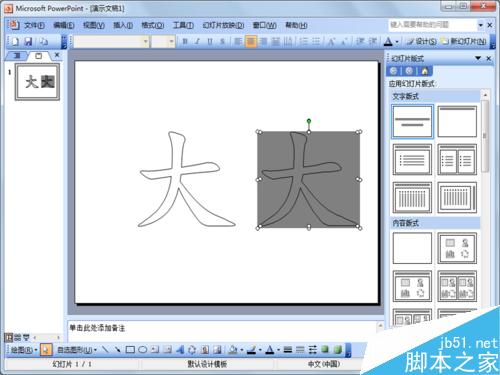500x375 pixels.
Task: Open the 绘图(R) Draw menu
Action: tap(24, 350)
